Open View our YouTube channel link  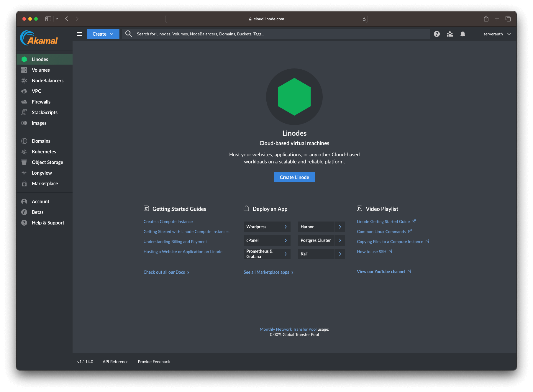tap(384, 272)
